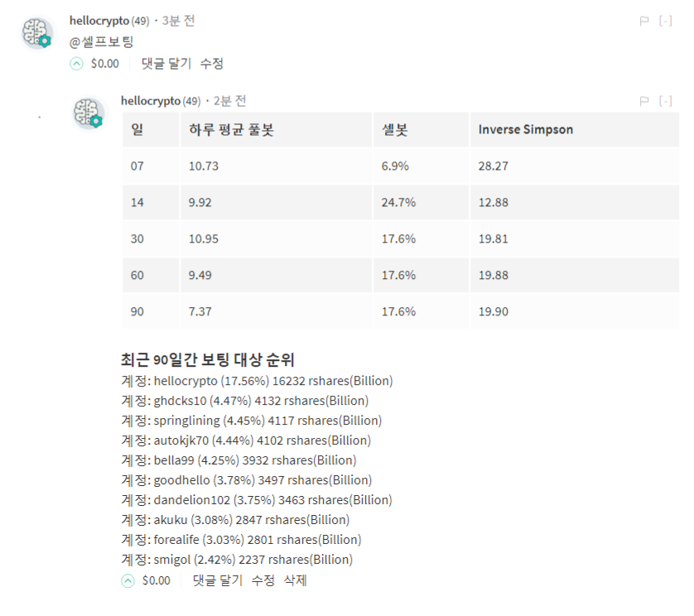Select table cell 19.90
This screenshot has height=616, width=694.
[575, 311]
